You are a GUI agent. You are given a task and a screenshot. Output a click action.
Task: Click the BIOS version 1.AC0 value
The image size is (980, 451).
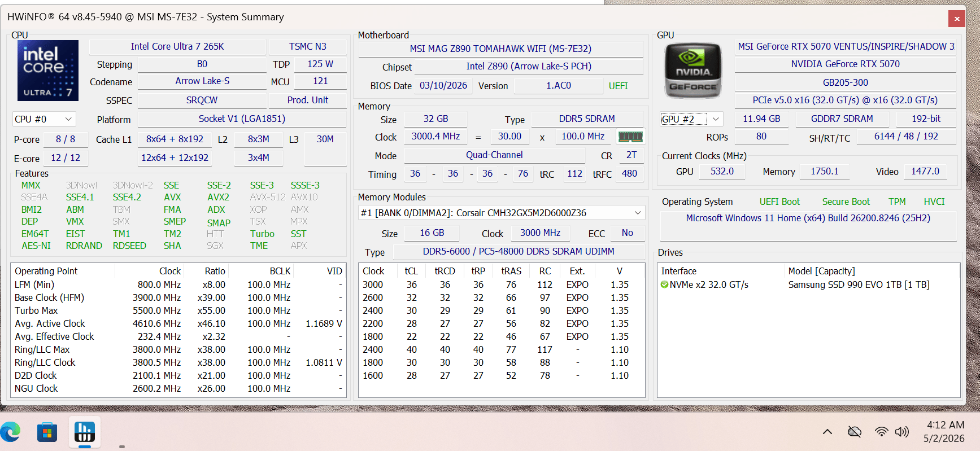click(559, 86)
